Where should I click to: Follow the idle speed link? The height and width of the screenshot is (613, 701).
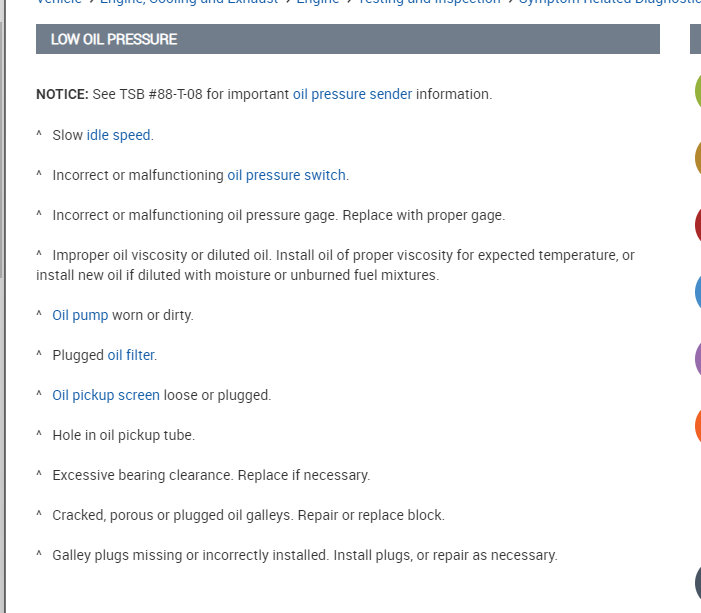pyautogui.click(x=119, y=135)
